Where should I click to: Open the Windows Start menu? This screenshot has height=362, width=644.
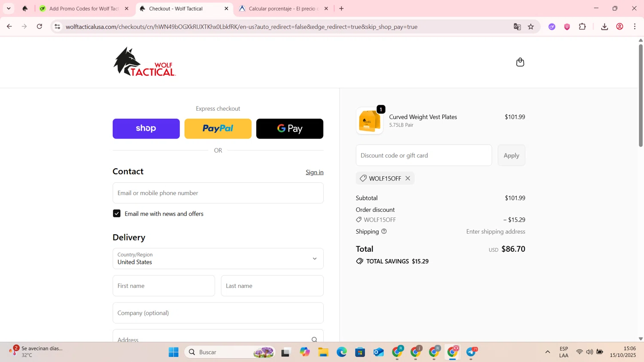pos(173,352)
